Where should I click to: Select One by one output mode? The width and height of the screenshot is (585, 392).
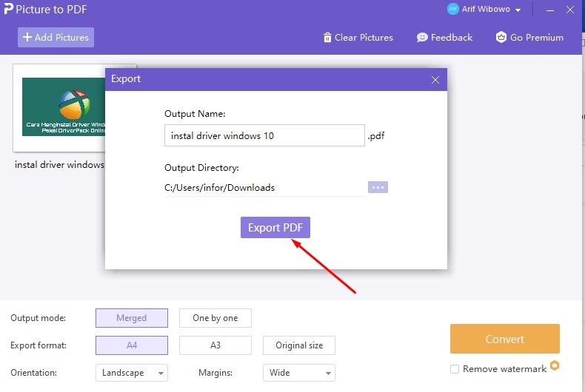click(215, 318)
